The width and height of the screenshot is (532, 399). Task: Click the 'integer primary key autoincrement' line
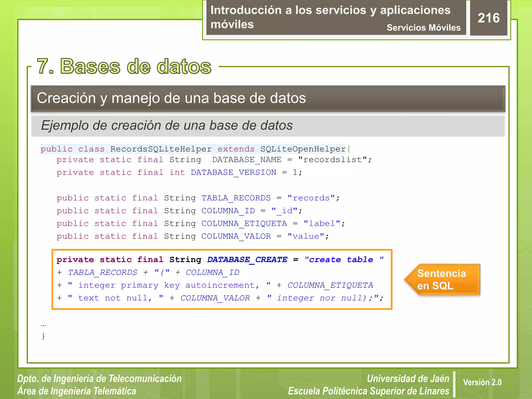[x=215, y=285]
